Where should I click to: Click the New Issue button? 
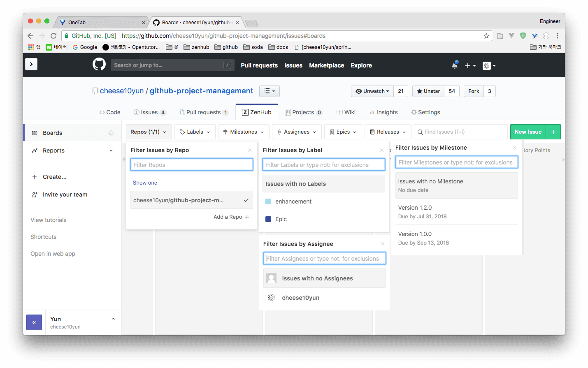(x=528, y=132)
